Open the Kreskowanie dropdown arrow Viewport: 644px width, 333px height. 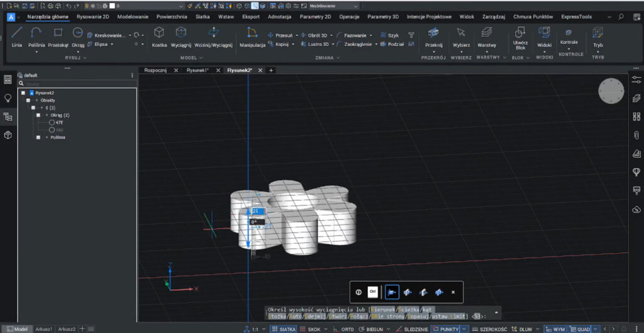coord(130,35)
